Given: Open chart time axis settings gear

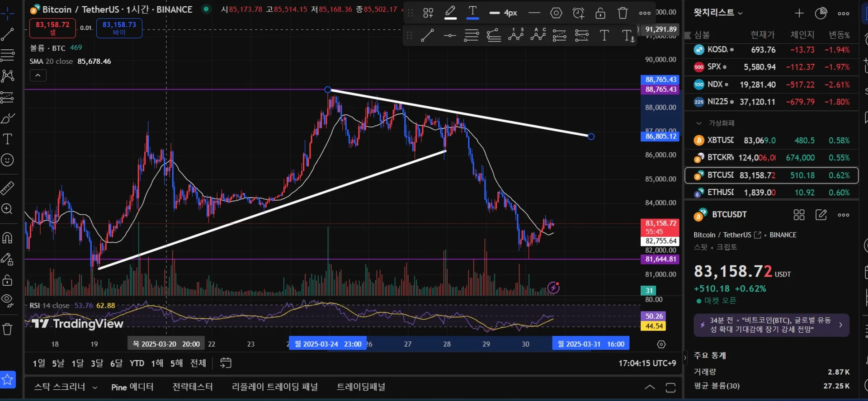Looking at the screenshot, I should pos(661,344).
